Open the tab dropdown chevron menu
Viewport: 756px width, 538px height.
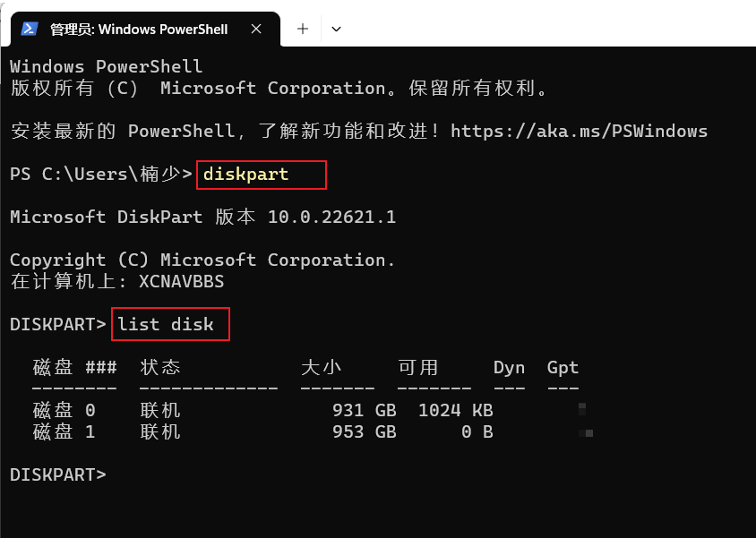[x=336, y=28]
